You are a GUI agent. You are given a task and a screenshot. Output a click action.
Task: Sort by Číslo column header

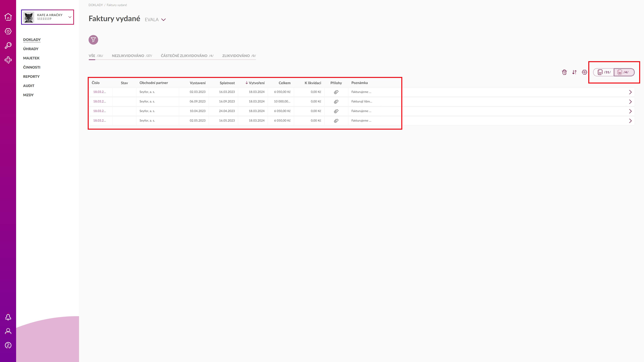click(x=95, y=83)
